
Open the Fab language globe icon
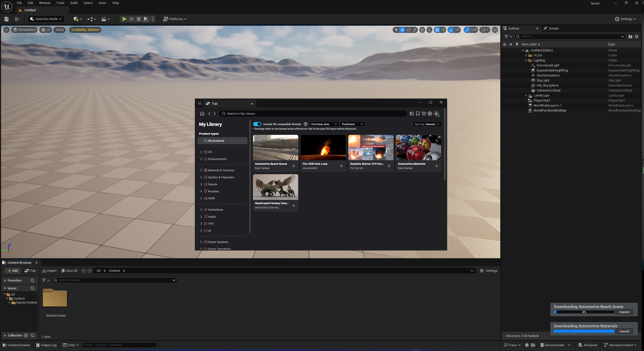pyautogui.click(x=430, y=114)
